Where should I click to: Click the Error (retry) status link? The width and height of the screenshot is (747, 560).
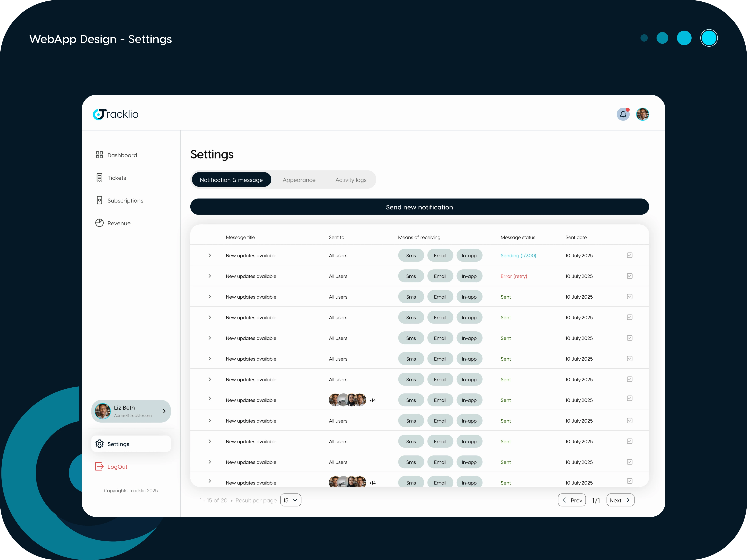[x=513, y=276]
